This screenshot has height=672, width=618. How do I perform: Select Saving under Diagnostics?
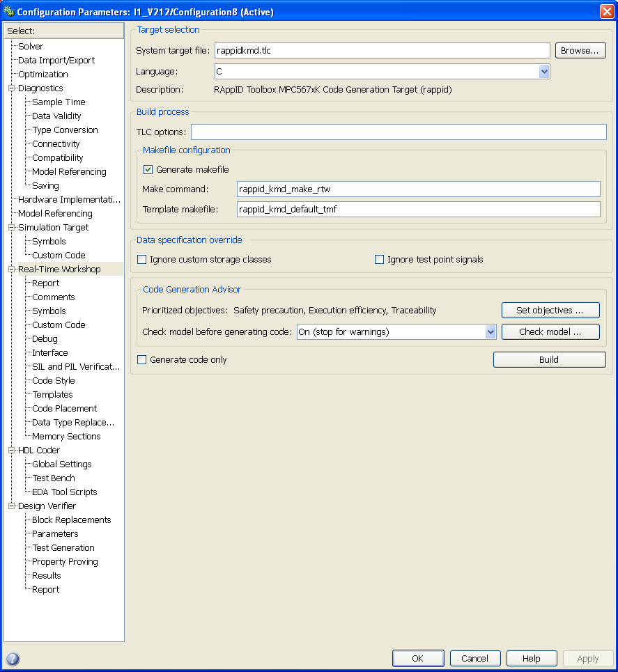[x=45, y=185]
